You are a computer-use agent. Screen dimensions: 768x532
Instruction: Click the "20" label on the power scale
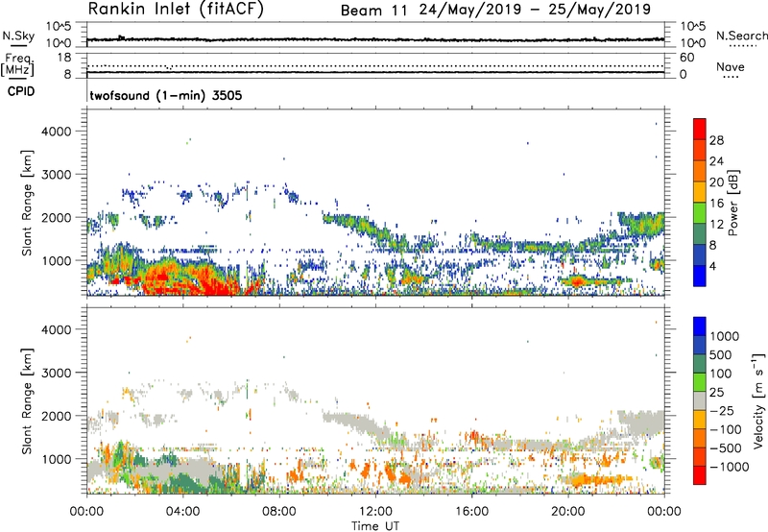716,182
